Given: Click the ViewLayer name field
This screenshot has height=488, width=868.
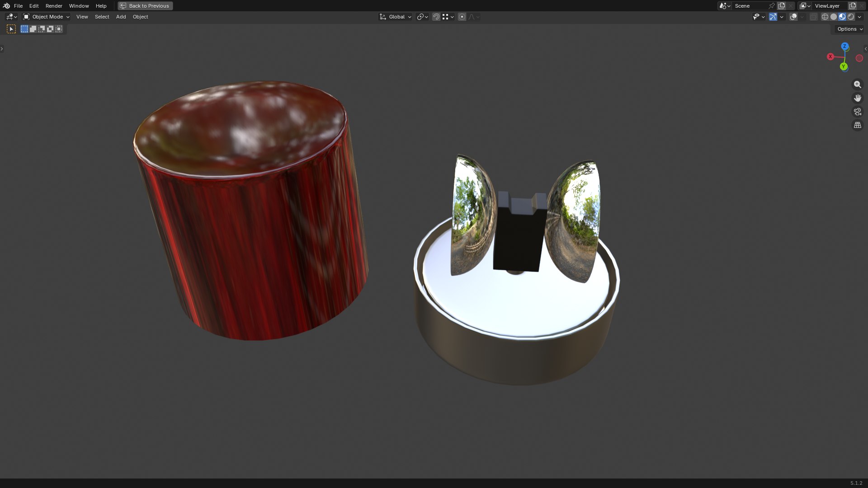Looking at the screenshot, I should coord(830,6).
